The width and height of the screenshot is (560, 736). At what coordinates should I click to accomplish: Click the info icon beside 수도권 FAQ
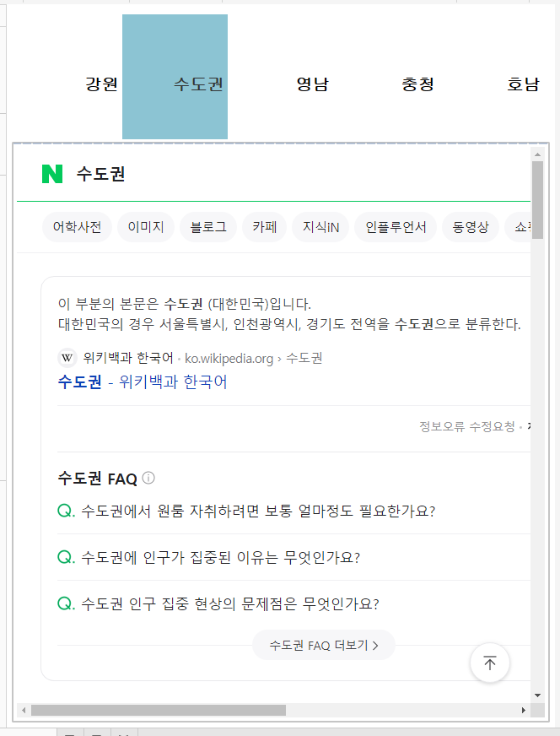148,478
